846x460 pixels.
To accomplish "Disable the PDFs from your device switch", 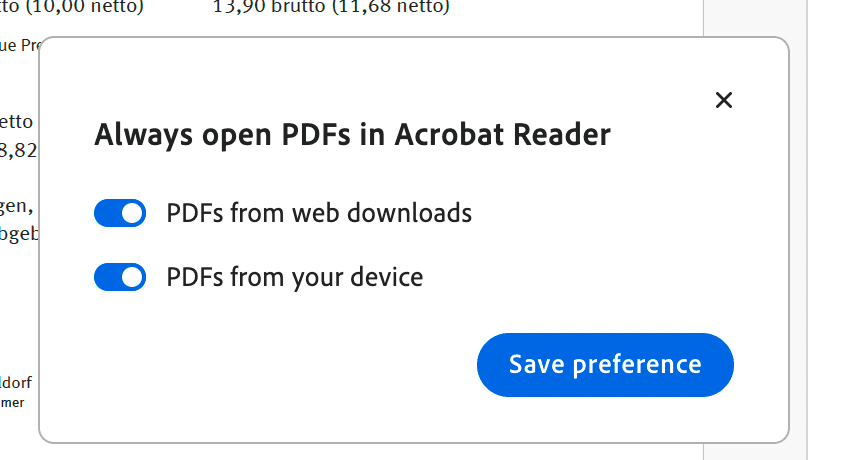I will 120,277.
